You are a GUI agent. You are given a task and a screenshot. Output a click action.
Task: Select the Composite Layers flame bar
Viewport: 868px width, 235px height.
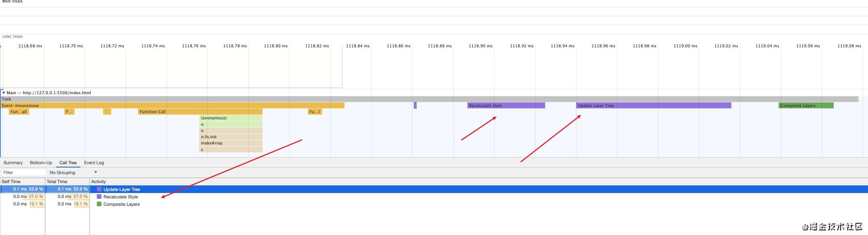[x=806, y=106]
